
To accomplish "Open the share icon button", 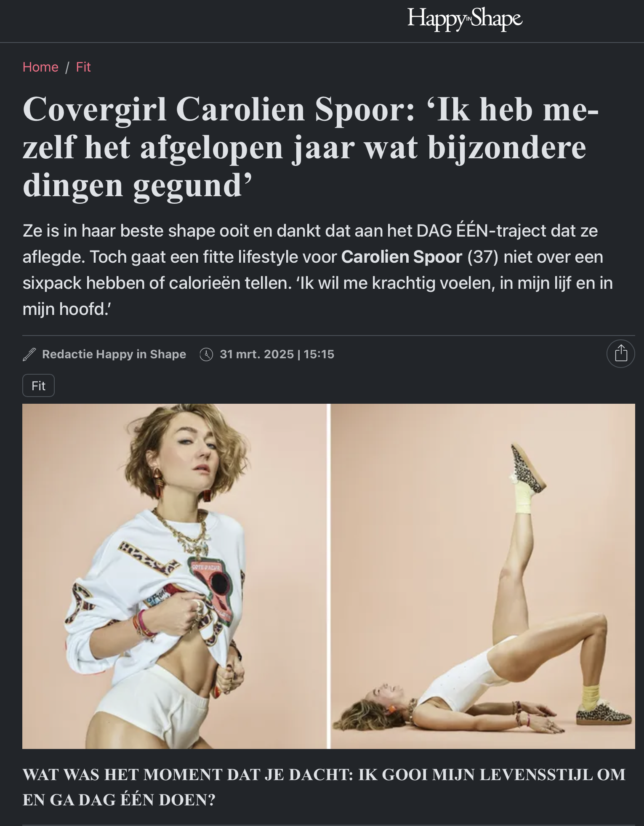I will tap(620, 354).
